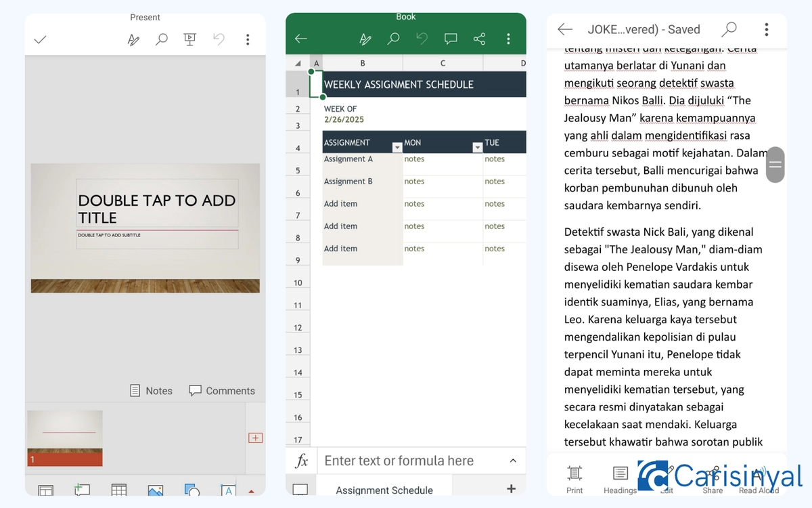Viewport: 812px width, 508px height.
Task: Go back using the Word header arrow
Action: point(565,29)
